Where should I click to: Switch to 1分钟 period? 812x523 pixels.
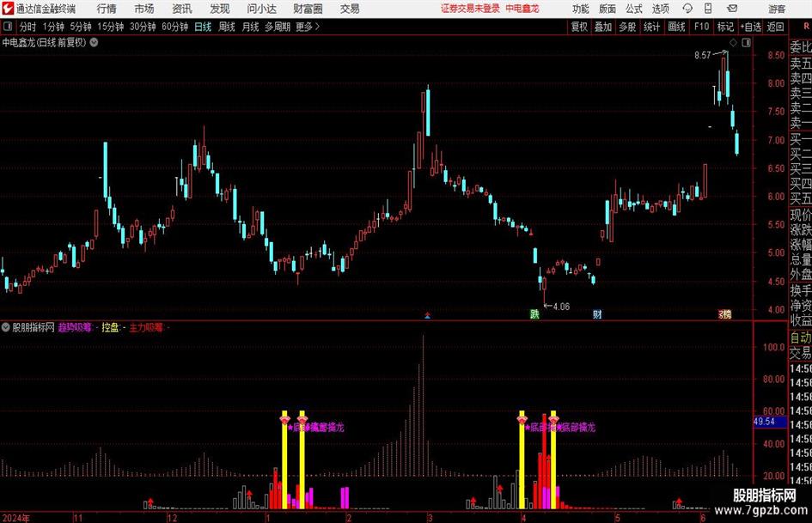53,27
